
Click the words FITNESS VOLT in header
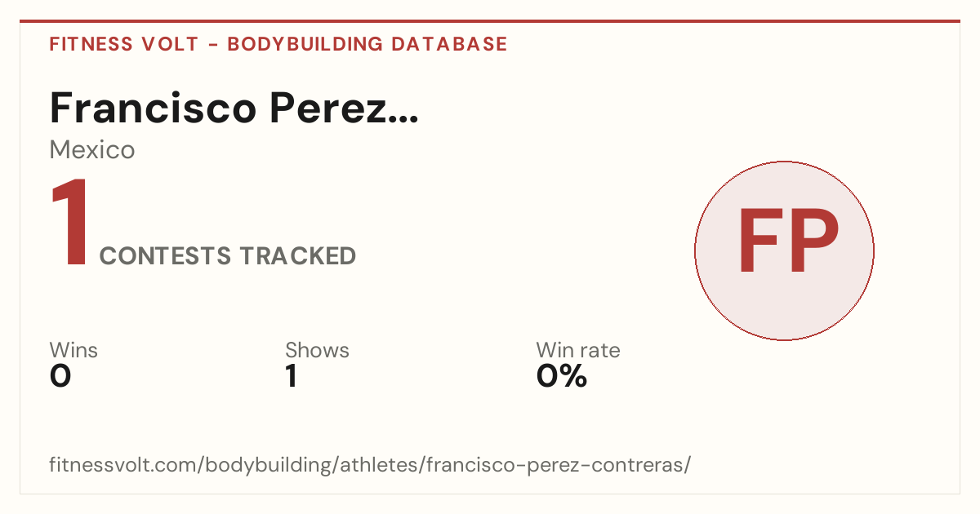pyautogui.click(x=123, y=44)
